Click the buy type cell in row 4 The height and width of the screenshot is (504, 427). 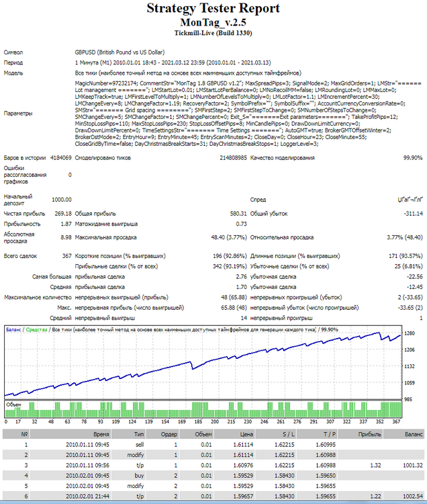(140, 475)
